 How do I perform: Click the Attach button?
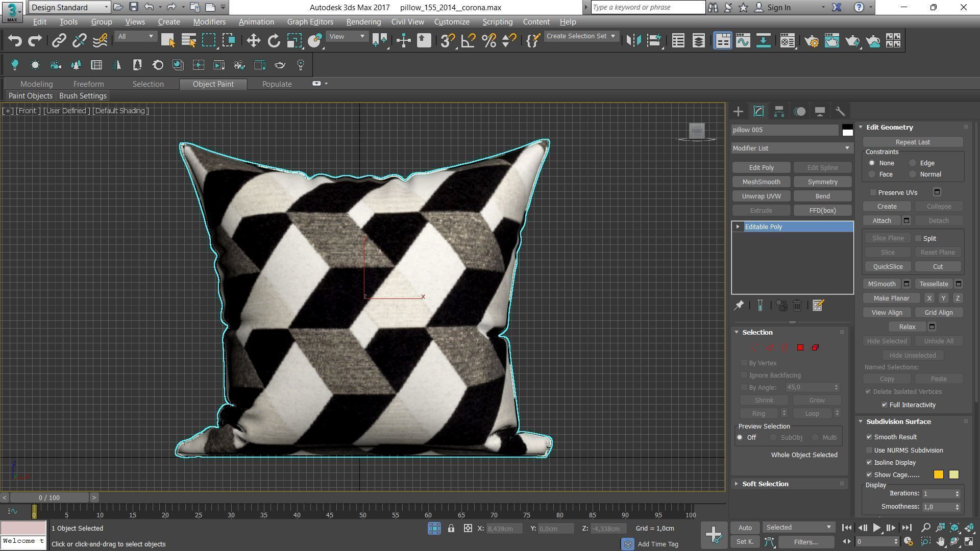click(881, 221)
